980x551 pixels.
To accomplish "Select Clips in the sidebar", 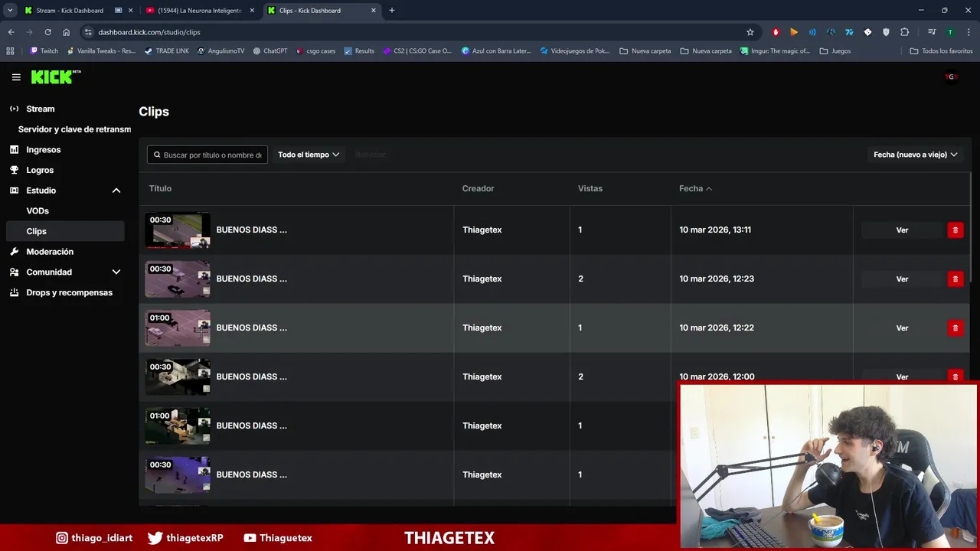I will point(64,231).
